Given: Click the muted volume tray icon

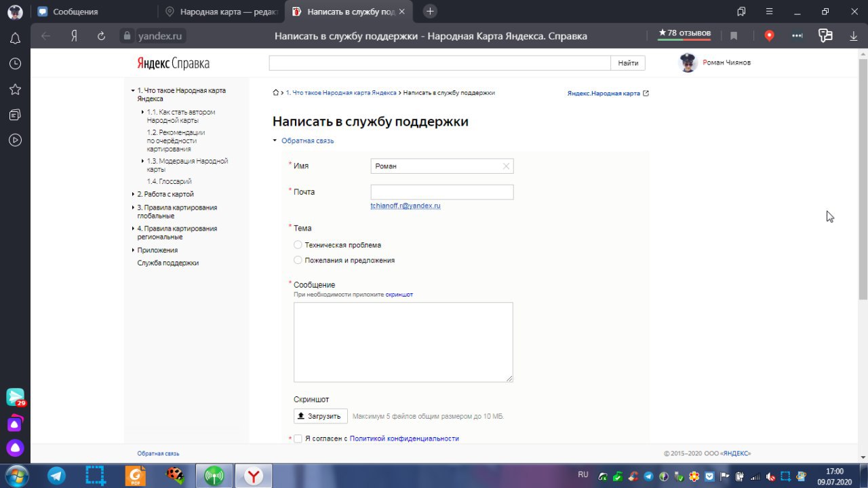Looking at the screenshot, I should [x=770, y=476].
